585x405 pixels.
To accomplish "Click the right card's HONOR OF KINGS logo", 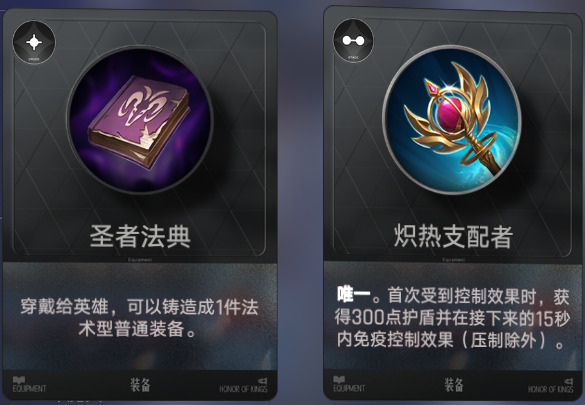I will click(x=551, y=386).
